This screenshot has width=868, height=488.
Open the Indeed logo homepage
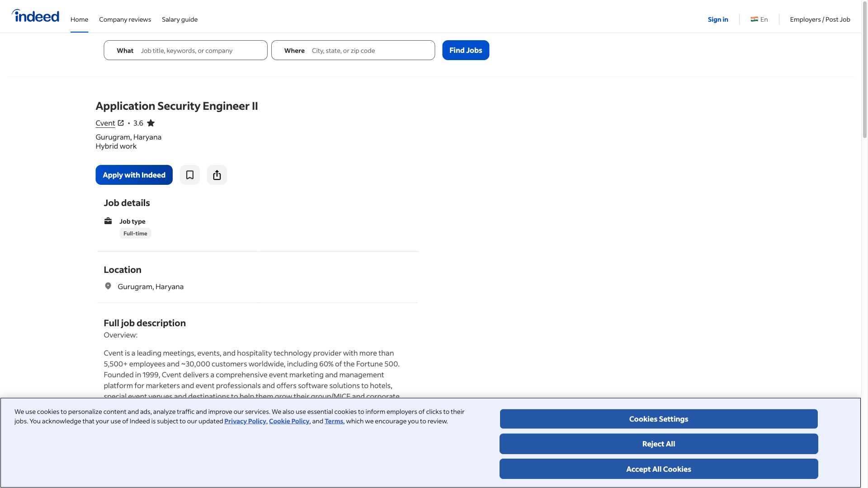point(35,16)
